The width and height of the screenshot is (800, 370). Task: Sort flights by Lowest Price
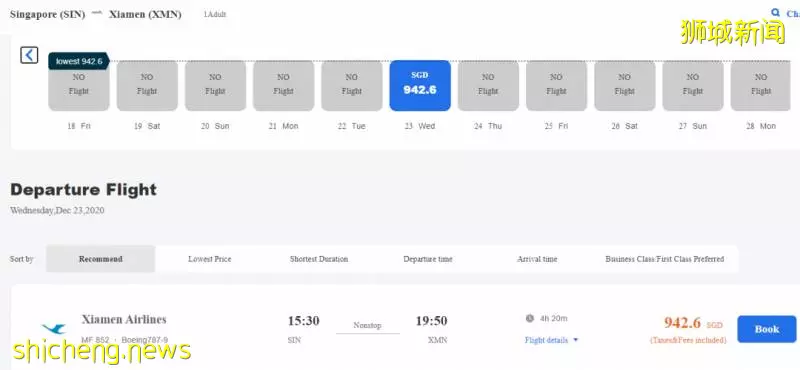click(210, 259)
